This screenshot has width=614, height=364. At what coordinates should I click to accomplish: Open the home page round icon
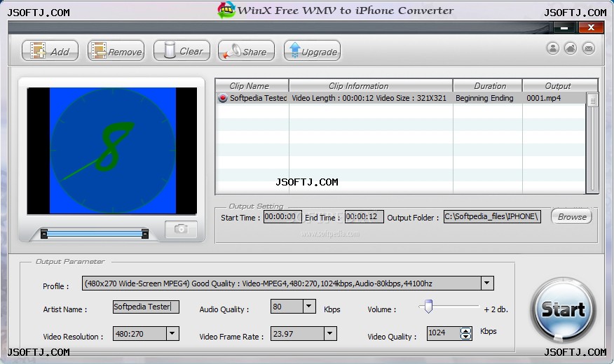point(571,48)
